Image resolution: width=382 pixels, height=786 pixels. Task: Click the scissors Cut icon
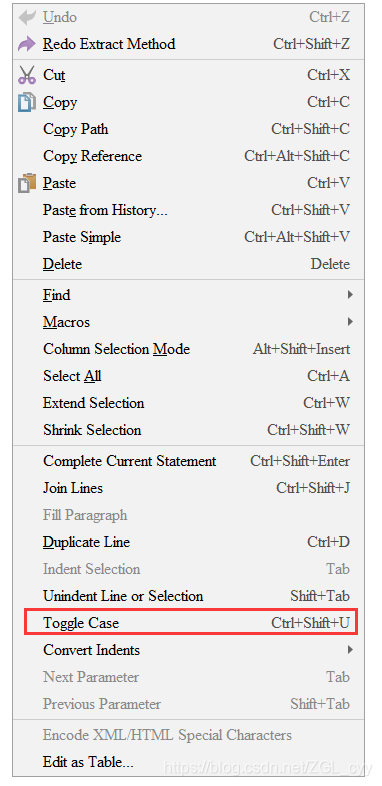point(27,75)
